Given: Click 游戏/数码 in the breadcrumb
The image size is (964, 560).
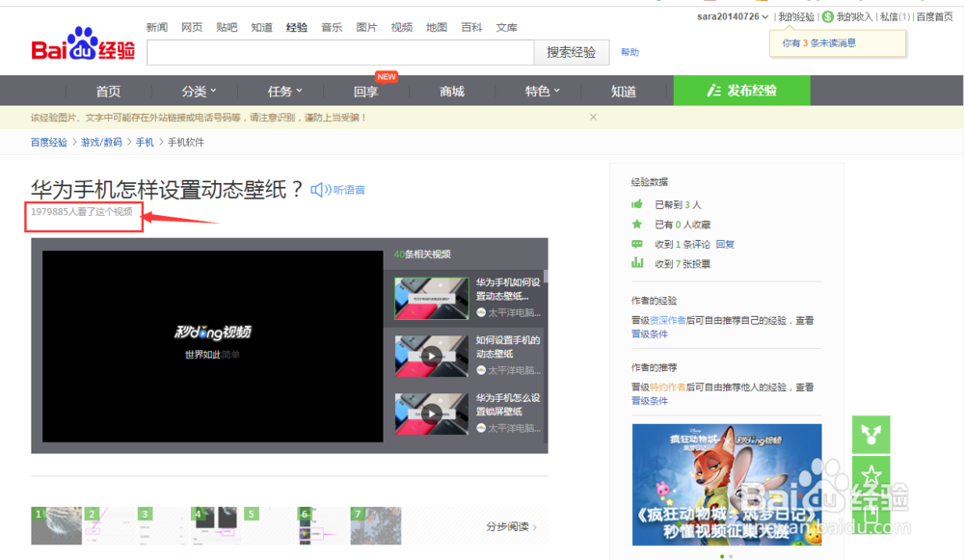Looking at the screenshot, I should click(101, 142).
